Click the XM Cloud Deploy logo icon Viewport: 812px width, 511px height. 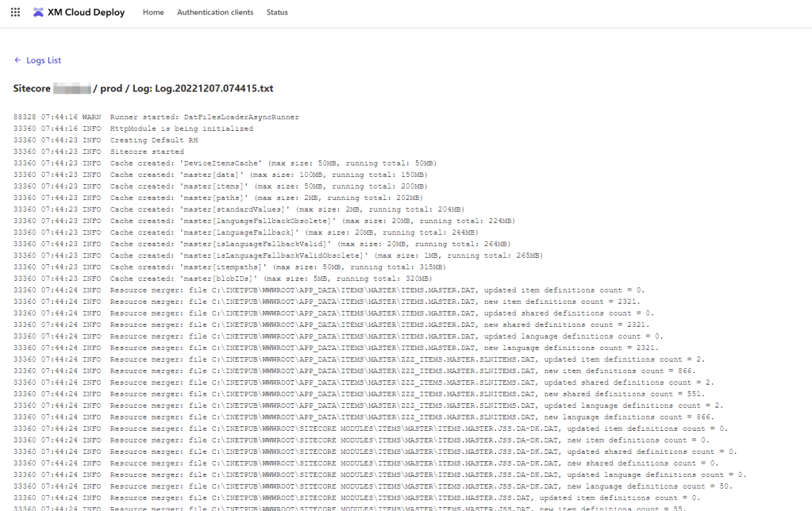click(x=38, y=13)
